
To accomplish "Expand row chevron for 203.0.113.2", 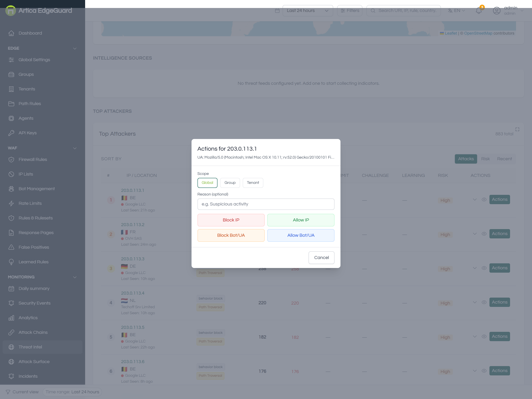I will pos(474,234).
